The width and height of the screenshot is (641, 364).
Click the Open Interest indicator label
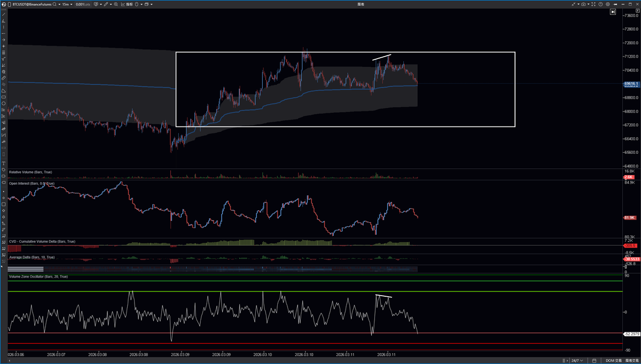click(32, 184)
